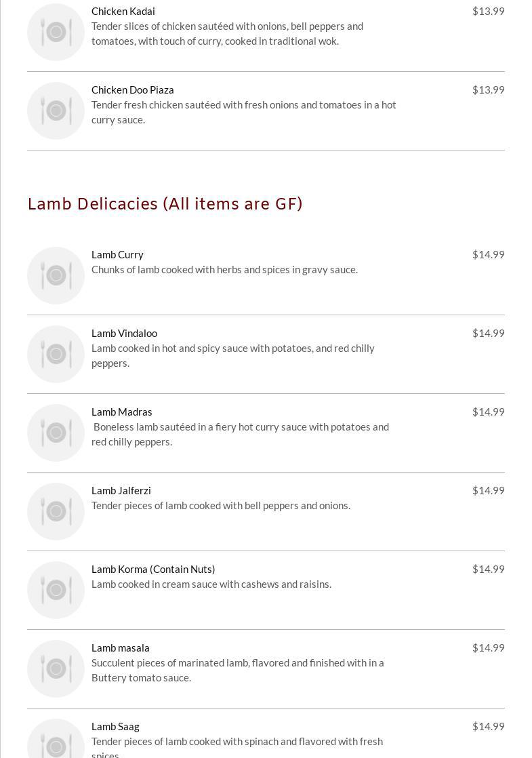Select the Lamb Vindaloo item name

[x=124, y=333]
